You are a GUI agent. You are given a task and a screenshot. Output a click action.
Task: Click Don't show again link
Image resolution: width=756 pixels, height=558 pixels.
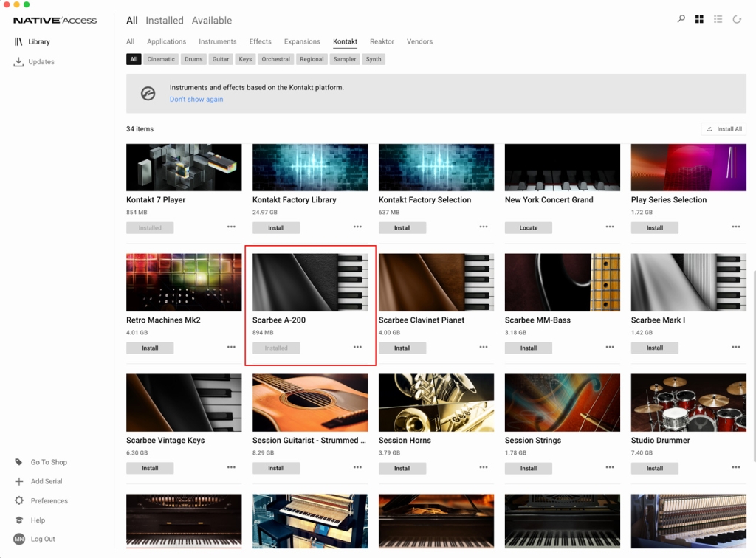tap(196, 99)
